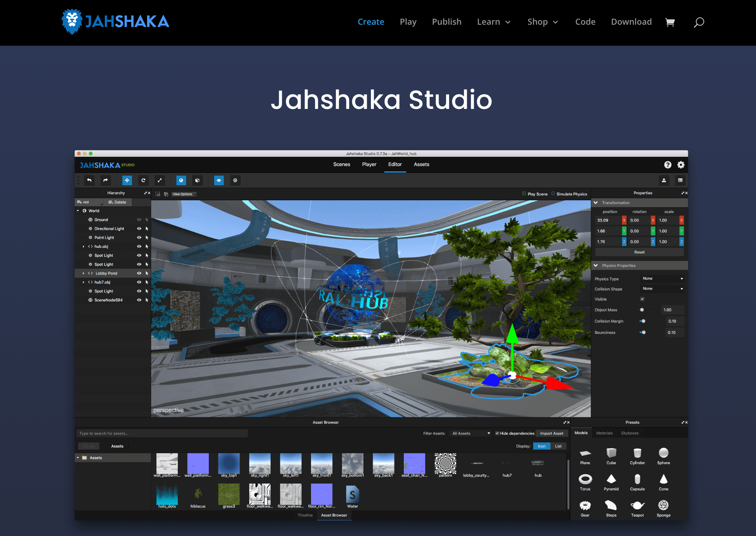The height and width of the screenshot is (536, 756).
Task: Open the Materials presets tab
Action: pyautogui.click(x=604, y=433)
